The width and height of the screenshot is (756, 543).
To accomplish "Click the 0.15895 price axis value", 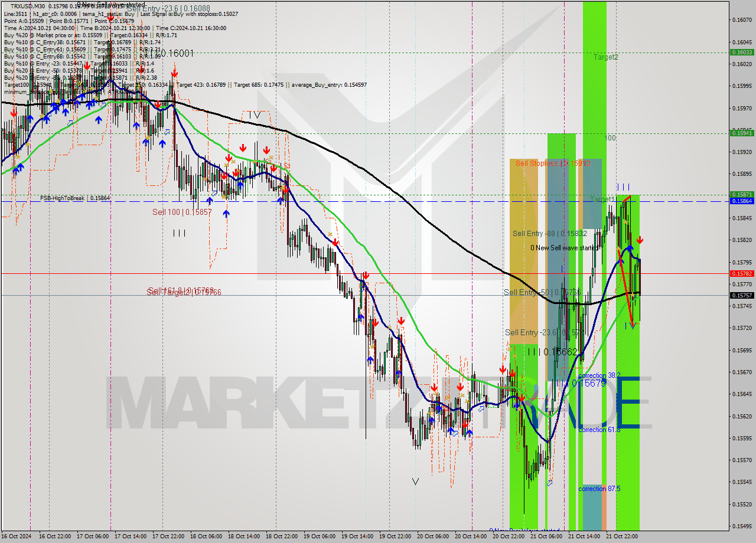I will tap(742, 174).
